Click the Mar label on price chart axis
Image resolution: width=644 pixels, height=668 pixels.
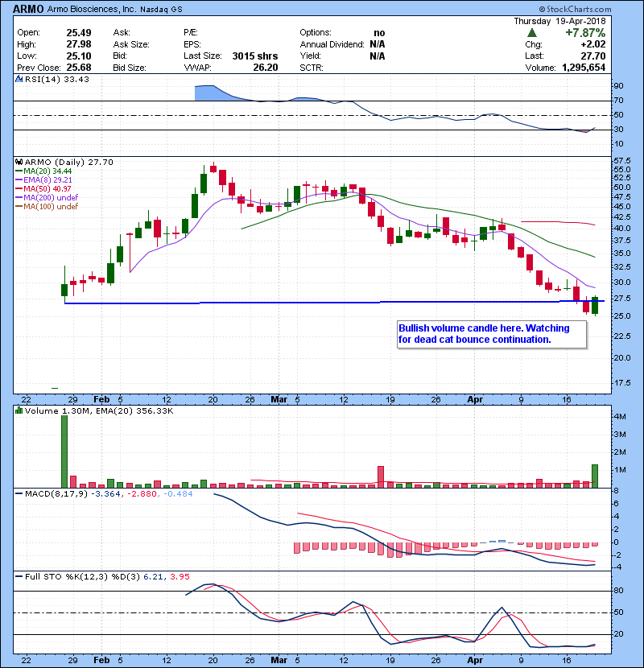pyautogui.click(x=279, y=399)
